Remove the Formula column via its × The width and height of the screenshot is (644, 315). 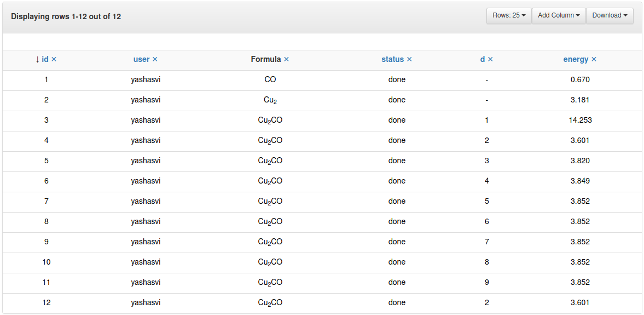pyautogui.click(x=286, y=59)
